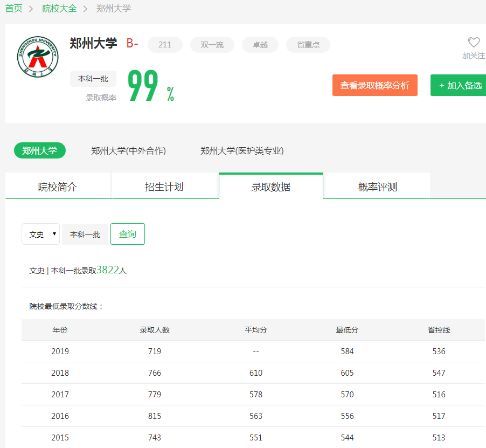Click the 省控线 column header
486x448 pixels.
pyautogui.click(x=439, y=330)
